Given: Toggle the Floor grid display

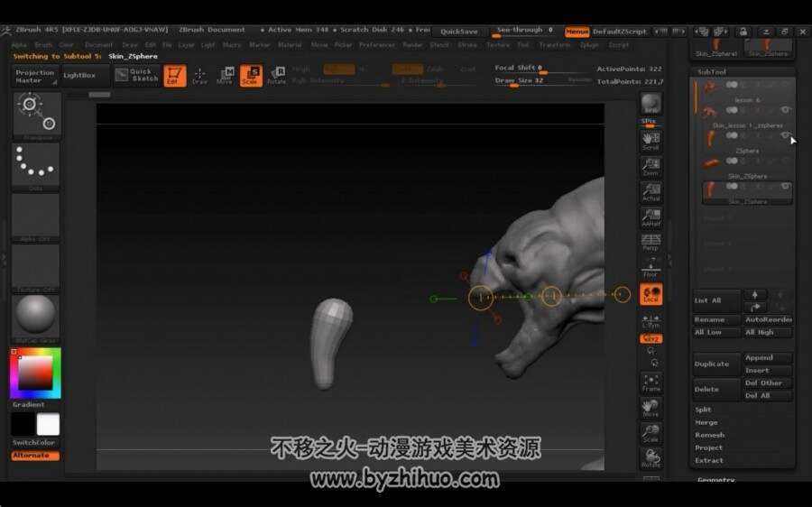Looking at the screenshot, I should (x=651, y=268).
